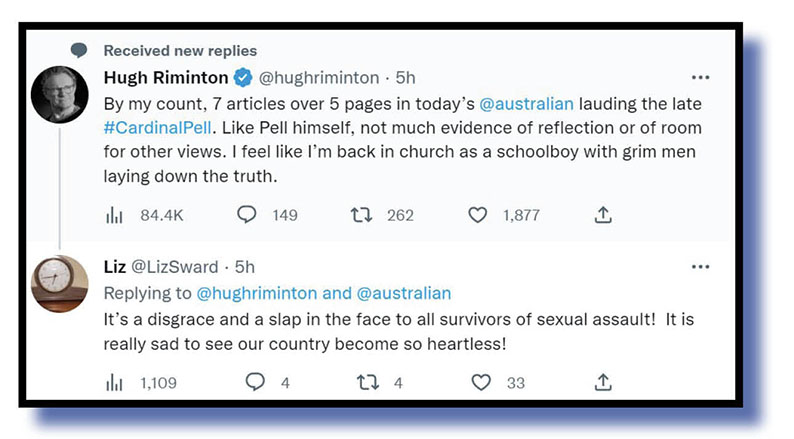Image resolution: width=794 pixels, height=439 pixels.
Task: Open Liz's profile by her display name
Action: click(x=116, y=267)
